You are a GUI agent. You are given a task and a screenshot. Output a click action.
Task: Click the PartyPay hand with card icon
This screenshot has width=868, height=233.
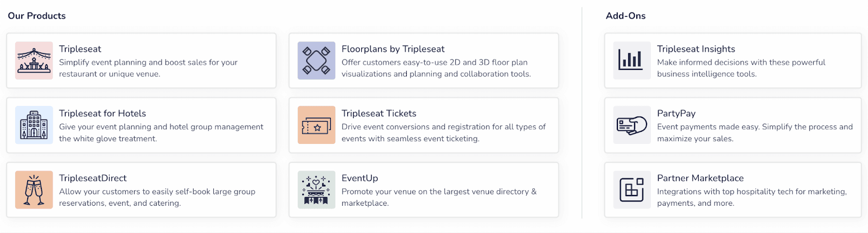click(632, 125)
